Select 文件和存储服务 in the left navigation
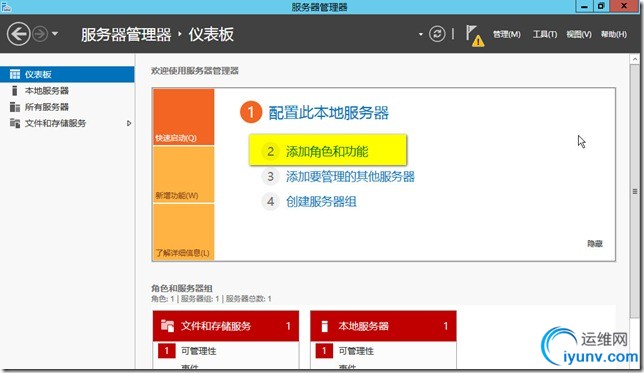Image resolution: width=644 pixels, height=373 pixels. coord(67,123)
